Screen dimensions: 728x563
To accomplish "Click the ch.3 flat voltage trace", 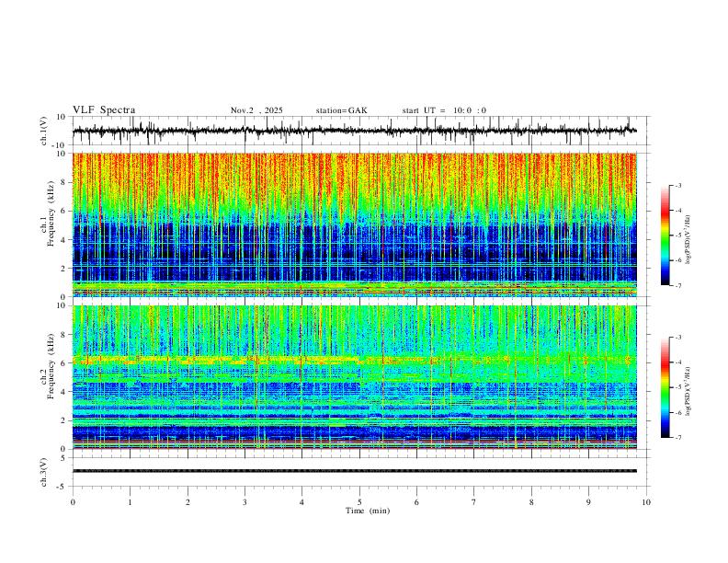I will [355, 471].
